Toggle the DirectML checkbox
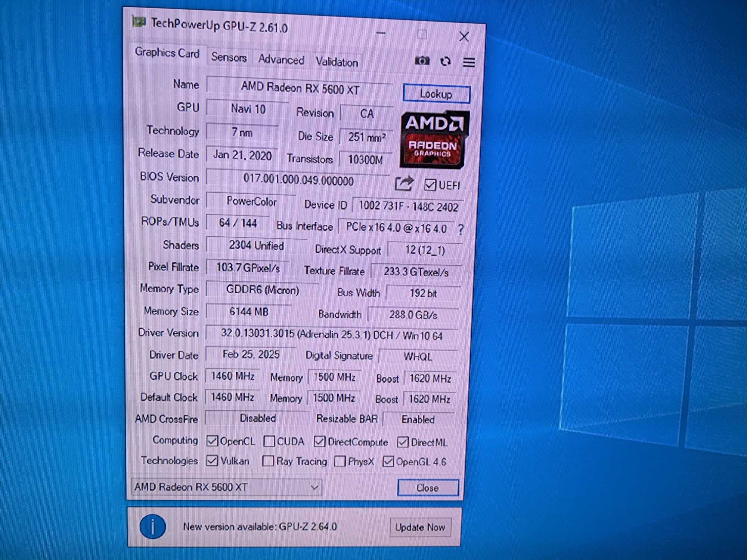 pos(403,442)
